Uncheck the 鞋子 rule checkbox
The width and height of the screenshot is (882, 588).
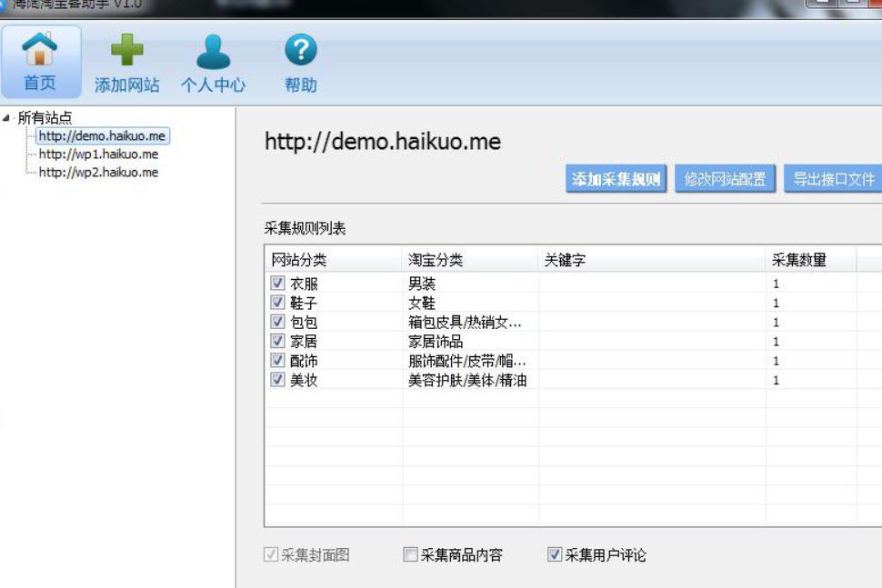277,303
